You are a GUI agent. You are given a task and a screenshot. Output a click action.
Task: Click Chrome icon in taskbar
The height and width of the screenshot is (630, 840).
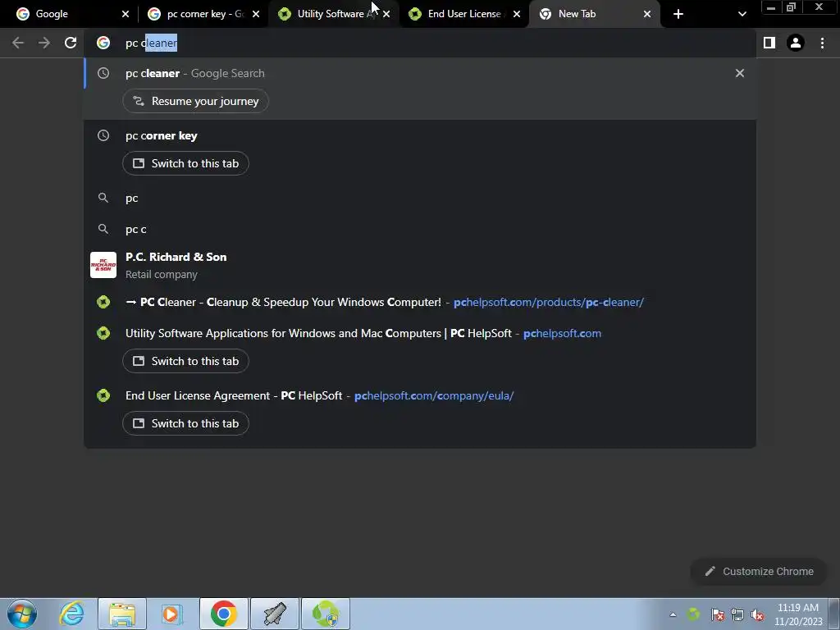(223, 614)
